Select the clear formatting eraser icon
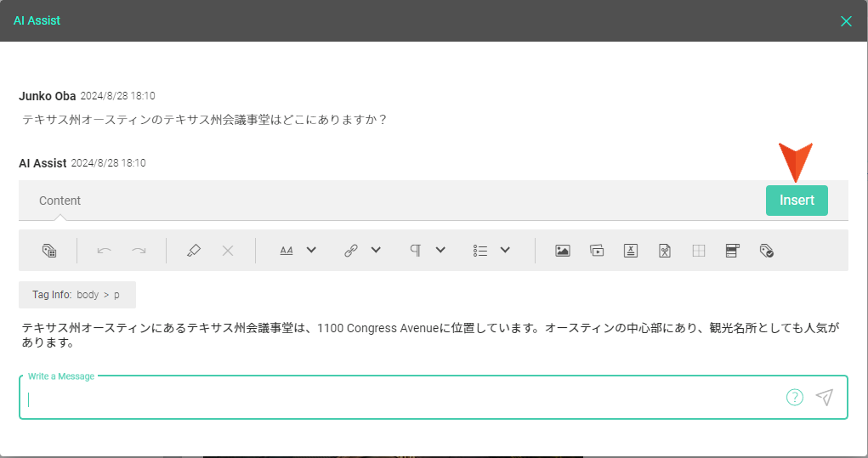 [193, 251]
